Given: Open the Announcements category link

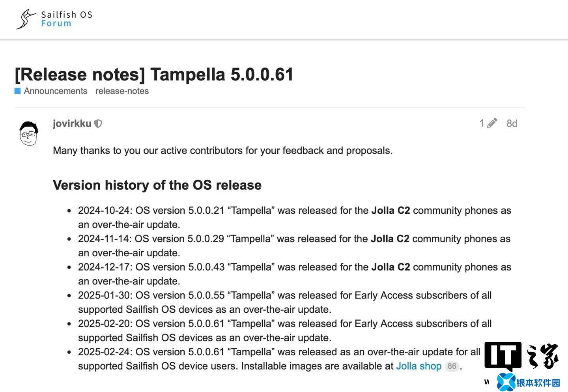Looking at the screenshot, I should (x=55, y=91).
